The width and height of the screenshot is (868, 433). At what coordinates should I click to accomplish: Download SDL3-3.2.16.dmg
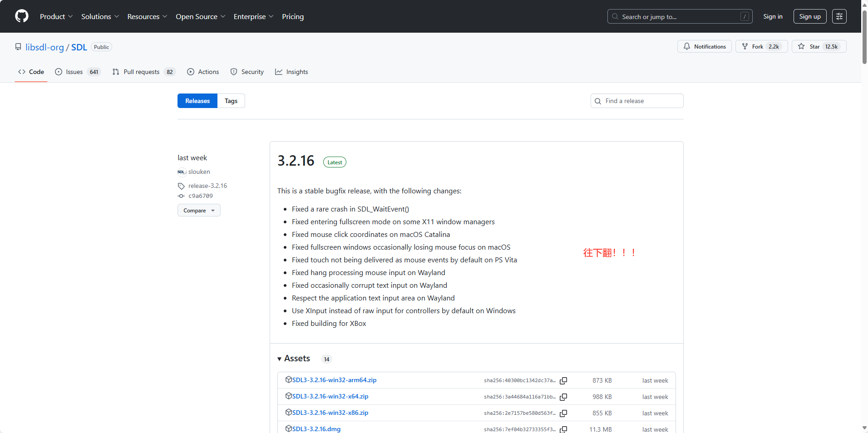[316, 429]
